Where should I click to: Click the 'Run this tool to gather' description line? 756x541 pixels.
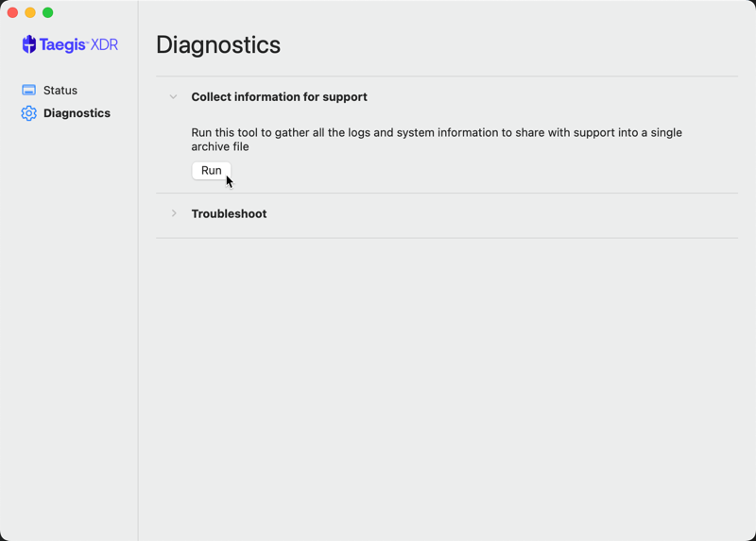[x=437, y=132]
